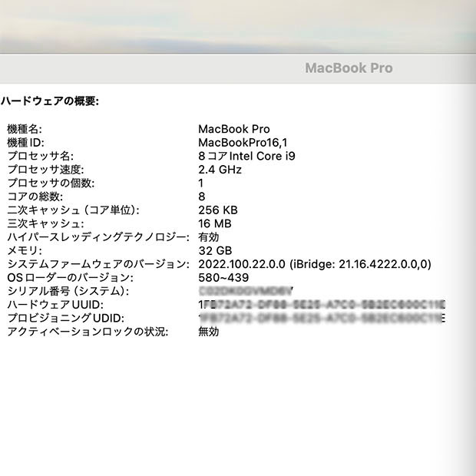Select the blurred hardware UUID value
476x476 pixels.
point(322,305)
